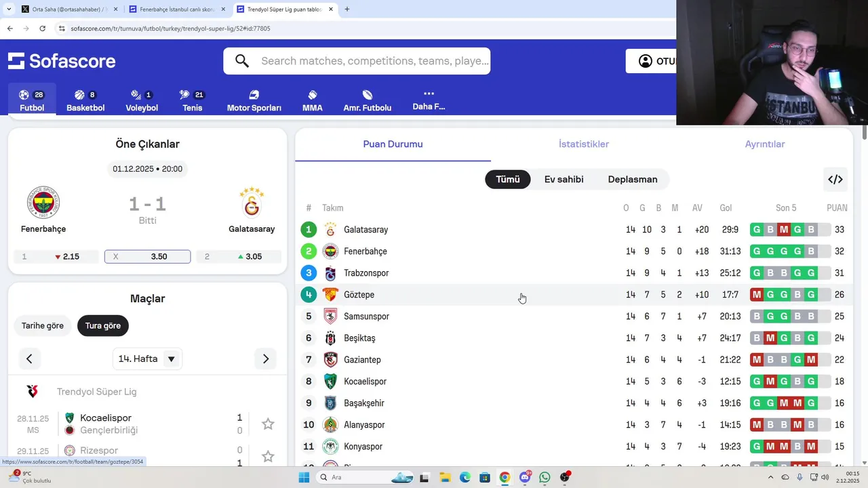Open a new browser tab
This screenshot has width=868, height=488.
[x=347, y=9]
